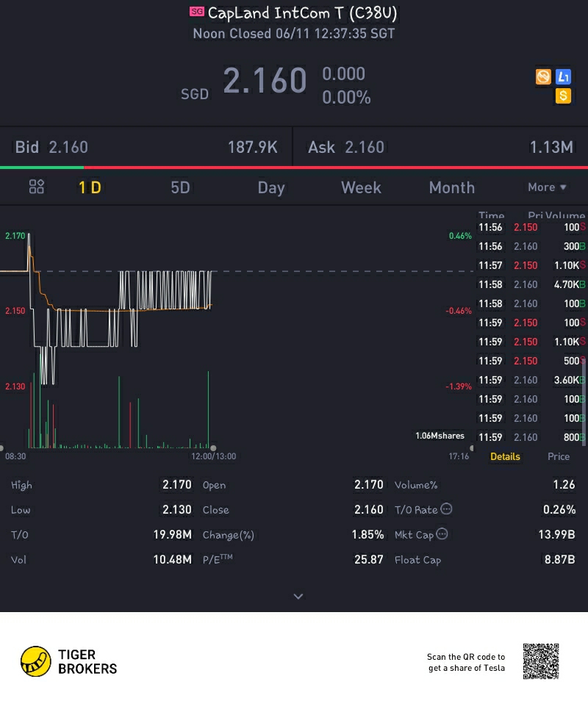Tap the yellow S badge icon
This screenshot has height=712, width=588.
[x=563, y=96]
